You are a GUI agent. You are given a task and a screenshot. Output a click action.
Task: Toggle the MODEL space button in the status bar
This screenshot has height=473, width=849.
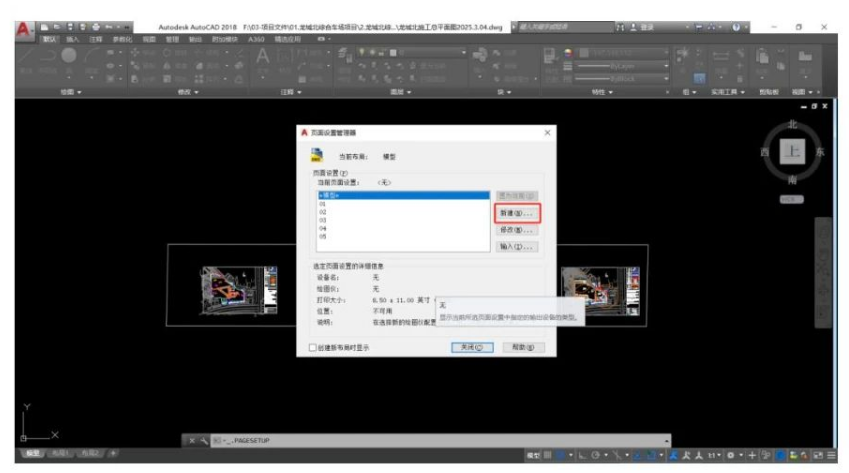click(x=533, y=456)
